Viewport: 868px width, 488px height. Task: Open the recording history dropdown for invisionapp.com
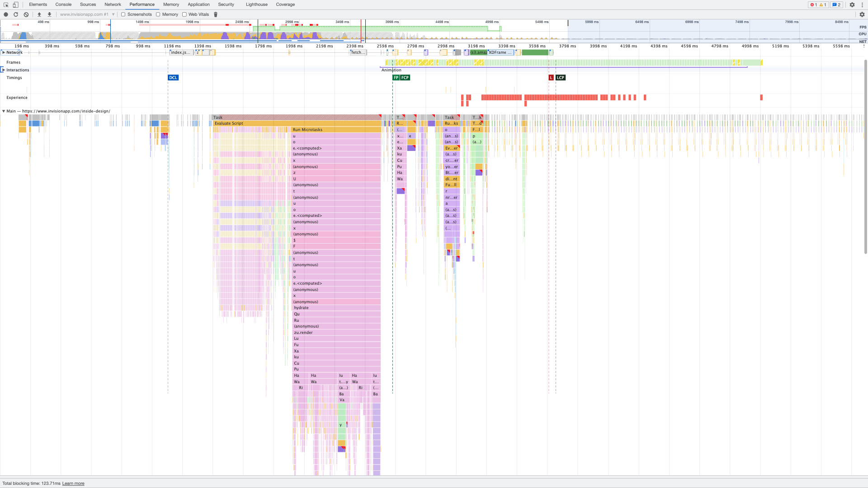(x=113, y=14)
